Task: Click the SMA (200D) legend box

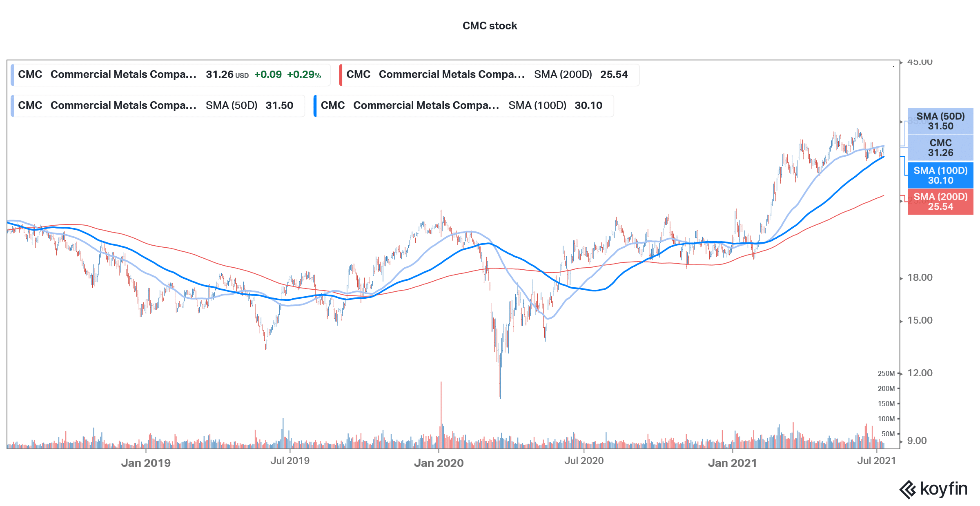Action: [489, 75]
